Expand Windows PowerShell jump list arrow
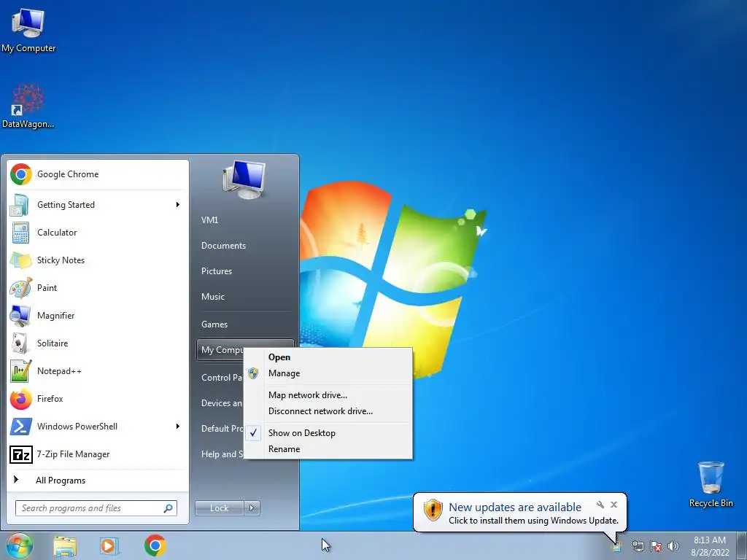This screenshot has height=560, width=747. [178, 426]
